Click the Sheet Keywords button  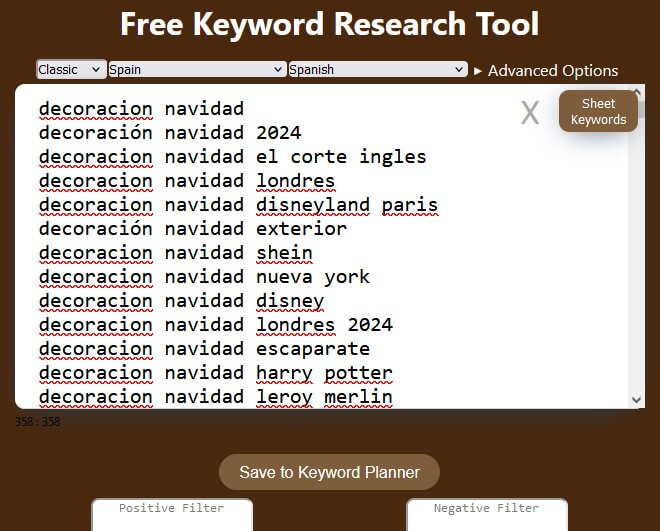tap(598, 112)
